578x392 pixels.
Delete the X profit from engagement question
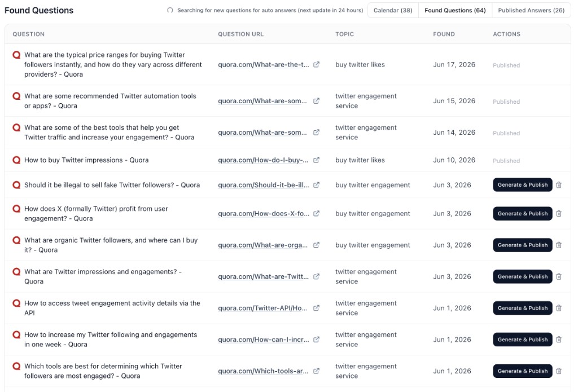click(559, 214)
